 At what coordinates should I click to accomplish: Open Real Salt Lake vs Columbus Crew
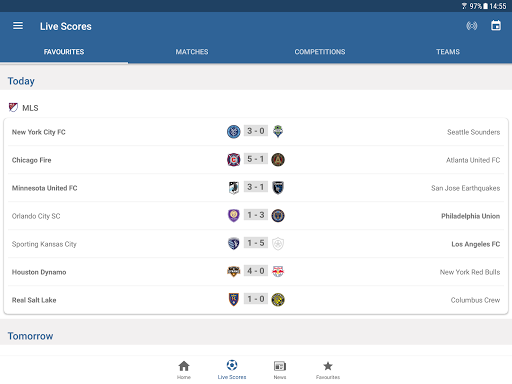coord(256,300)
